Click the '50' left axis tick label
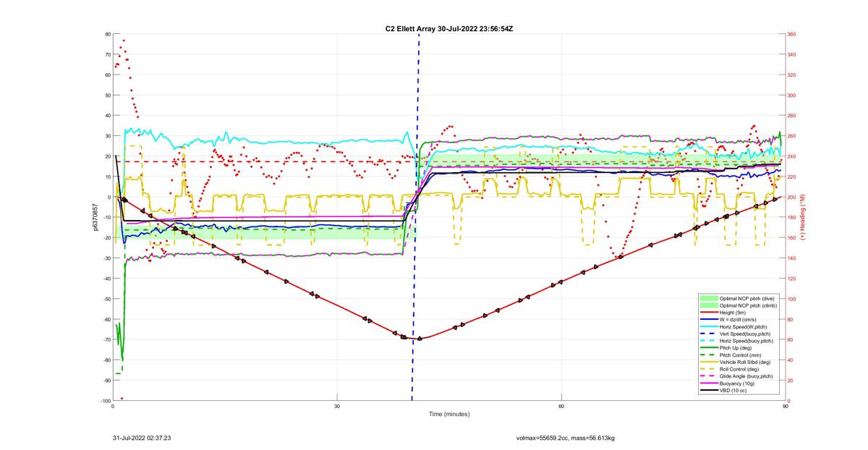 point(107,95)
